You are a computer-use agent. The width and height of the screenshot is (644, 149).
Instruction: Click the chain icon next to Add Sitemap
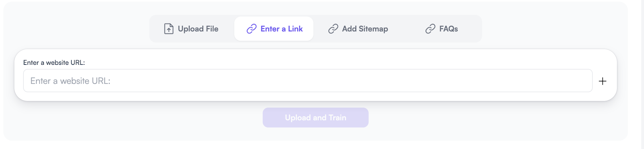(x=333, y=29)
